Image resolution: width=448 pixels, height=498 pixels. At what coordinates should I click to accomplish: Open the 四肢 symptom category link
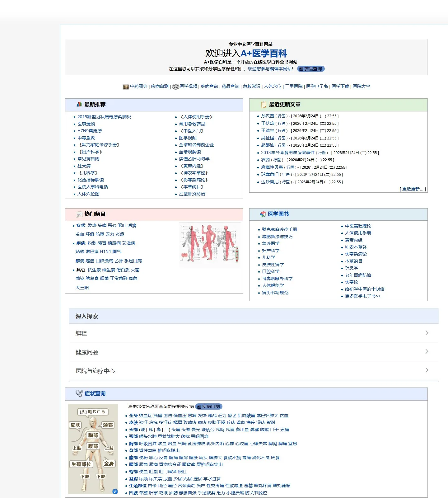click(133, 493)
